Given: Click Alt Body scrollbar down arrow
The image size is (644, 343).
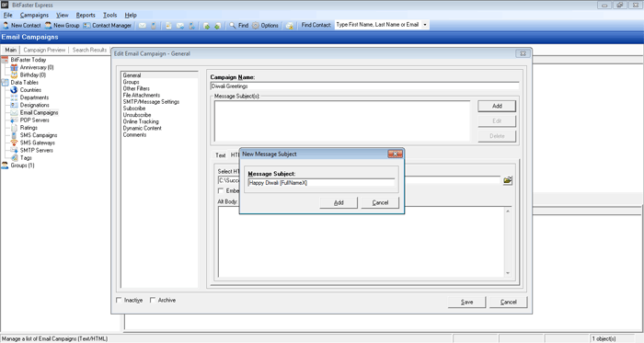Looking at the screenshot, I should (x=508, y=273).
